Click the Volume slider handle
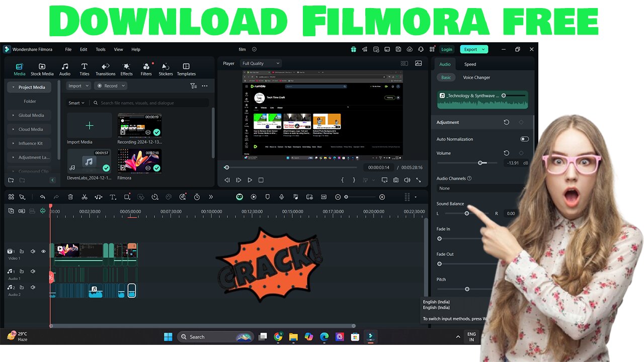644x362 pixels. click(x=480, y=163)
